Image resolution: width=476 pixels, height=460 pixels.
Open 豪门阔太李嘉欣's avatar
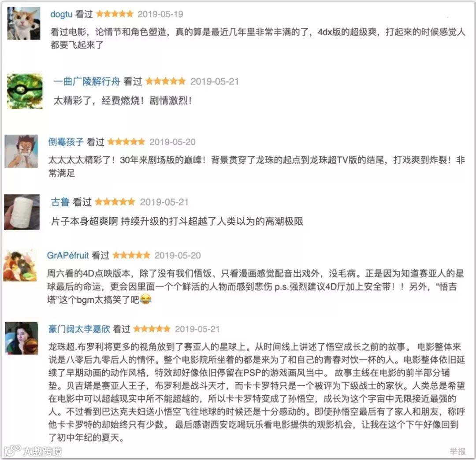pyautogui.click(x=22, y=338)
